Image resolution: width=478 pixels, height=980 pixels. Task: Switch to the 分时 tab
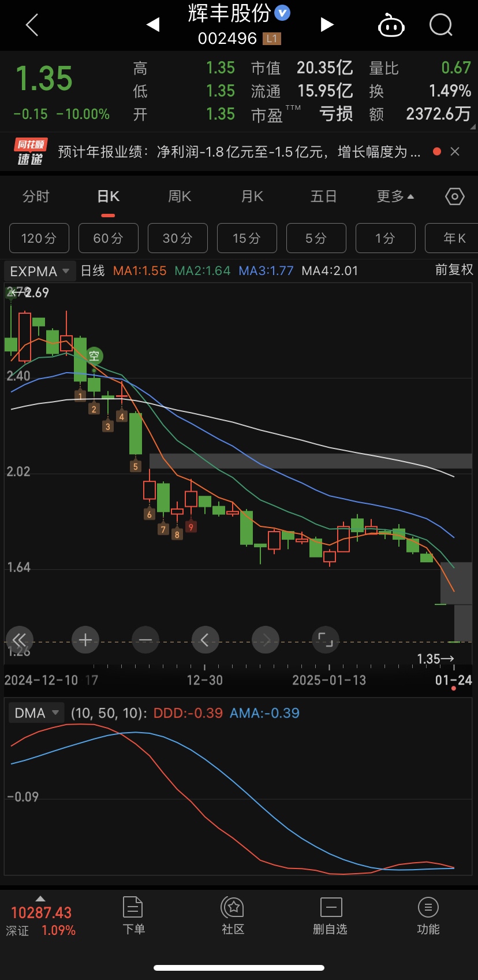pyautogui.click(x=36, y=196)
